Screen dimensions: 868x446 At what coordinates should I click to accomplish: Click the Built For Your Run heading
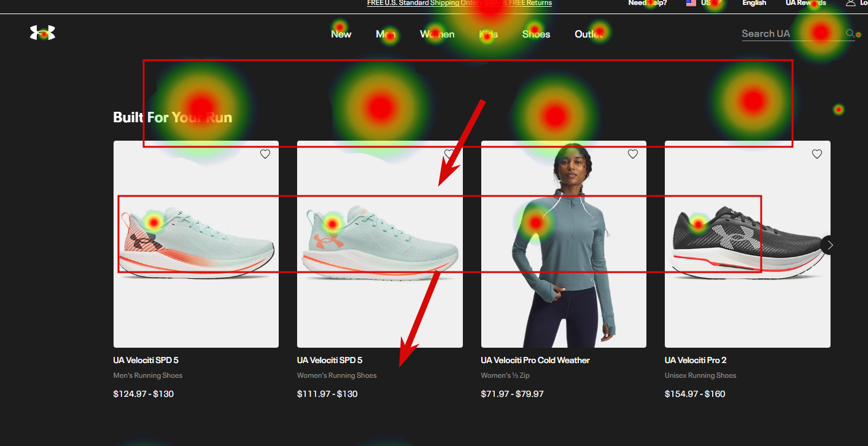pyautogui.click(x=172, y=117)
